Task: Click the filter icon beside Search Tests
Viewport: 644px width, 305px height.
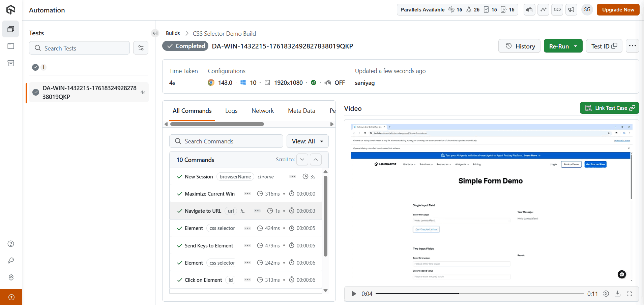Action: point(141,48)
